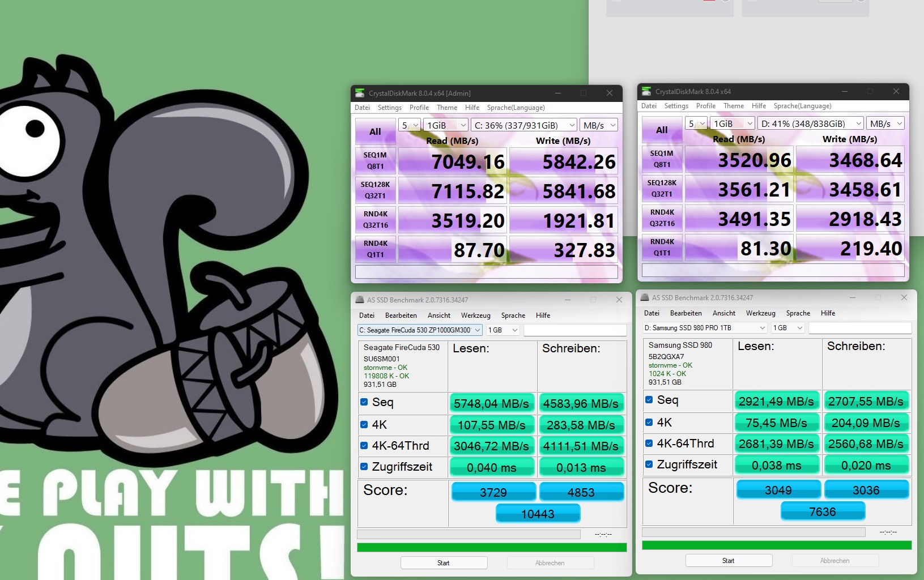Click green progress bar in Seagate AS SSD
The image size is (924, 580).
tap(492, 547)
